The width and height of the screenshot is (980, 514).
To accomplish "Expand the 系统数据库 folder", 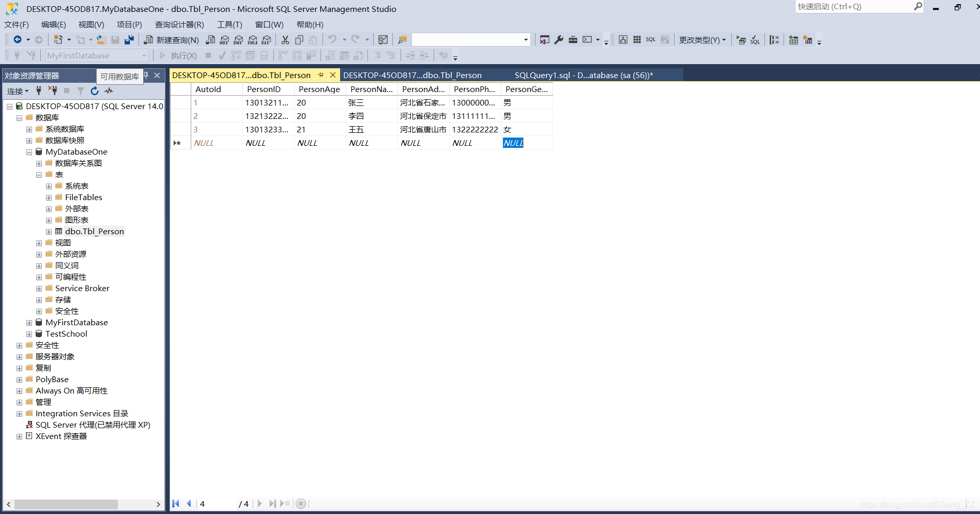I will pos(29,129).
